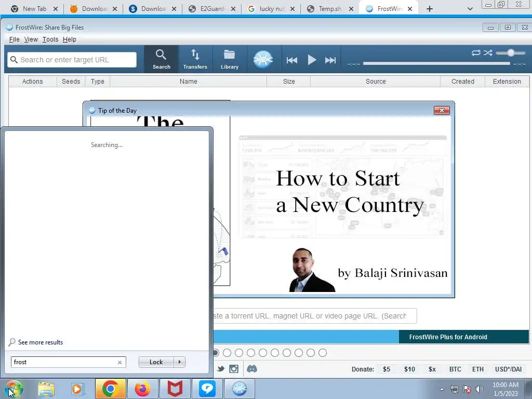Switch to the Temp.sh browser tab
This screenshot has height=399, width=532.
click(330, 9)
